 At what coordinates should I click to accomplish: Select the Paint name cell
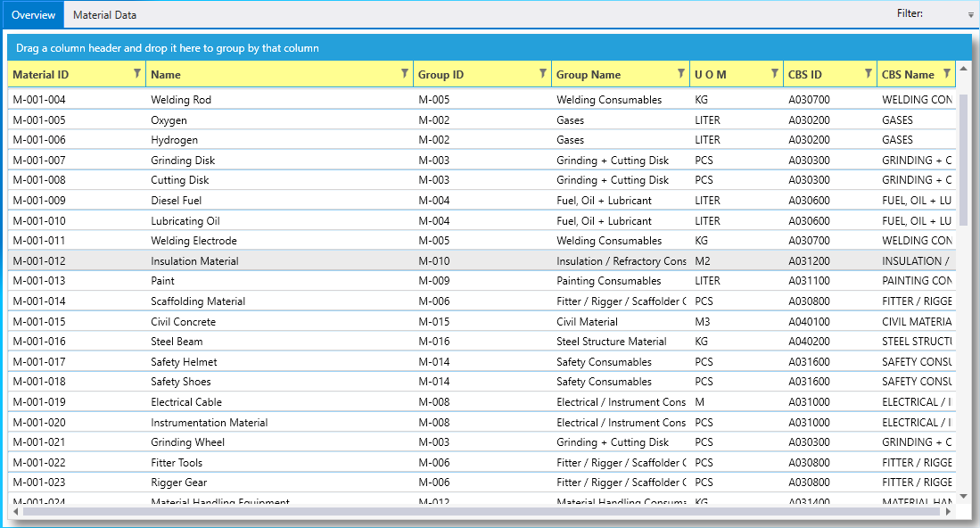(279, 281)
